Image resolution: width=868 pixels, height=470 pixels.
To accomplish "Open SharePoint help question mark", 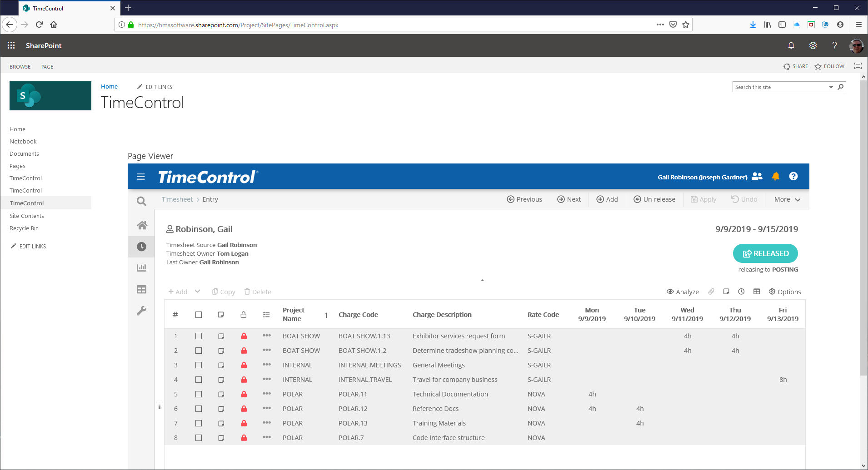I will 834,45.
